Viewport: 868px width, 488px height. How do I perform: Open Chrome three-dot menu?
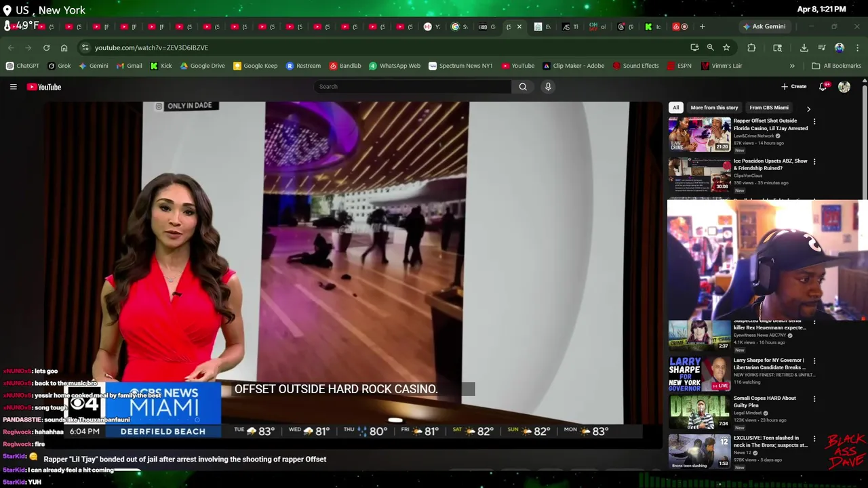(x=857, y=47)
